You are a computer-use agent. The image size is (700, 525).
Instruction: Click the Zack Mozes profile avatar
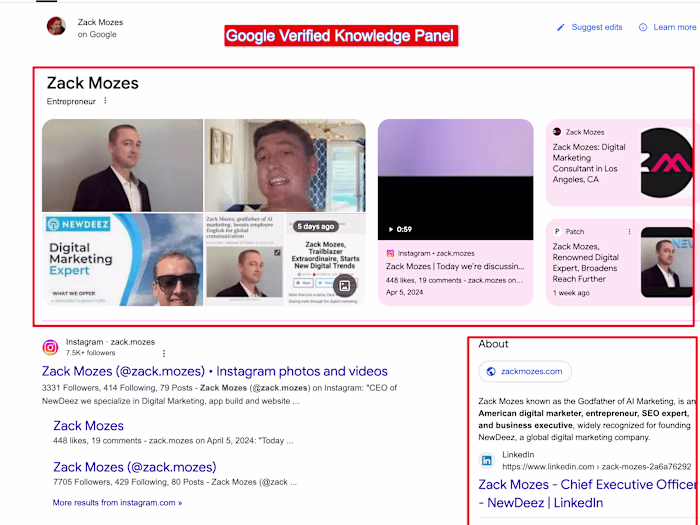(x=56, y=26)
